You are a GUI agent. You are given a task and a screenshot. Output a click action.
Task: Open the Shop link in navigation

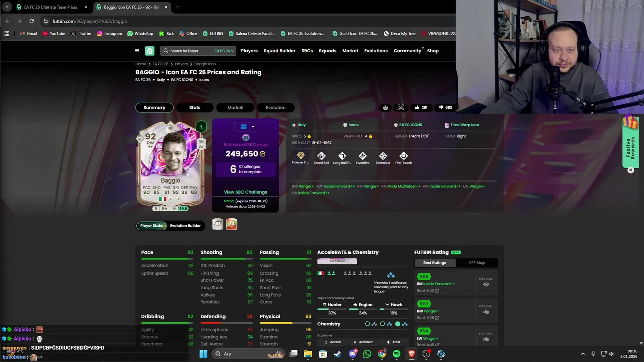point(433,51)
